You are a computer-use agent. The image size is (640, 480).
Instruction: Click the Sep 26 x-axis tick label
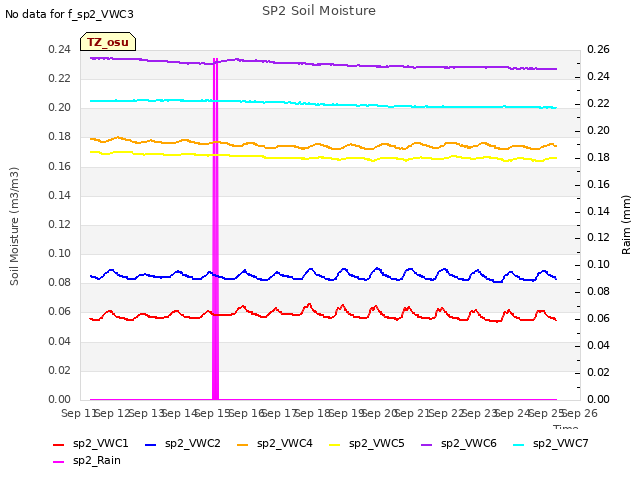pos(580,413)
